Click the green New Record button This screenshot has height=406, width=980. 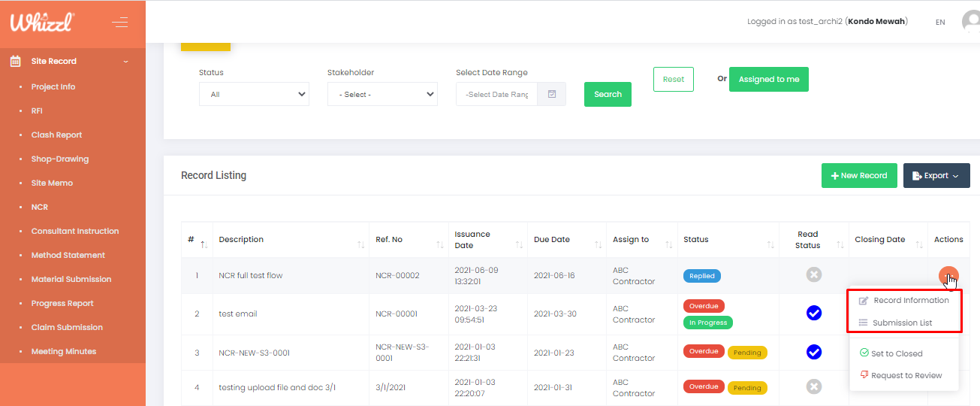point(858,176)
